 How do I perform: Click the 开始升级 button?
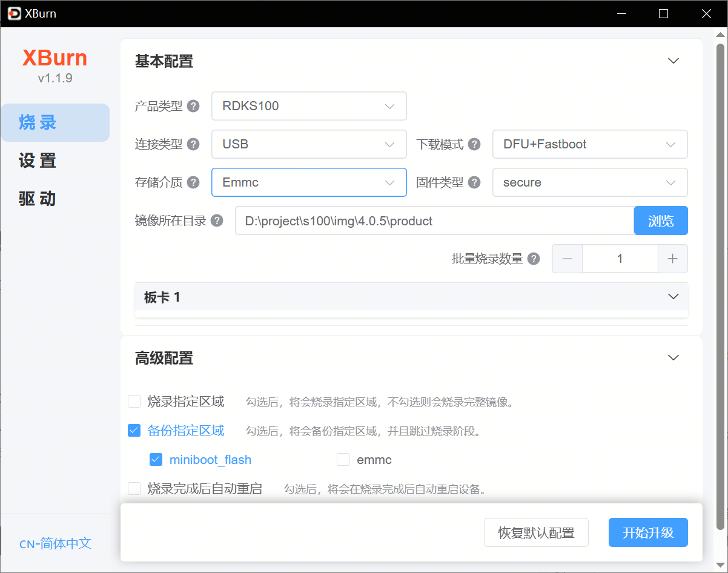[648, 532]
